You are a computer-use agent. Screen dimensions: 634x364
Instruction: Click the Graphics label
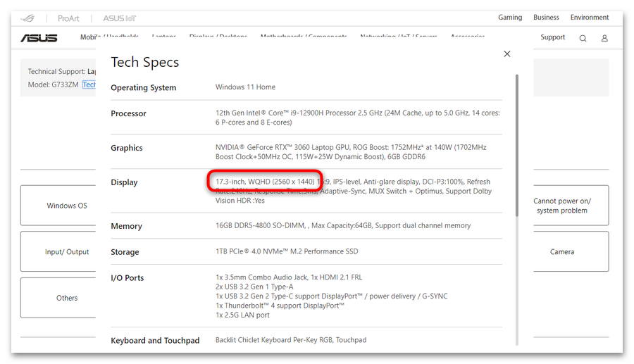click(127, 148)
